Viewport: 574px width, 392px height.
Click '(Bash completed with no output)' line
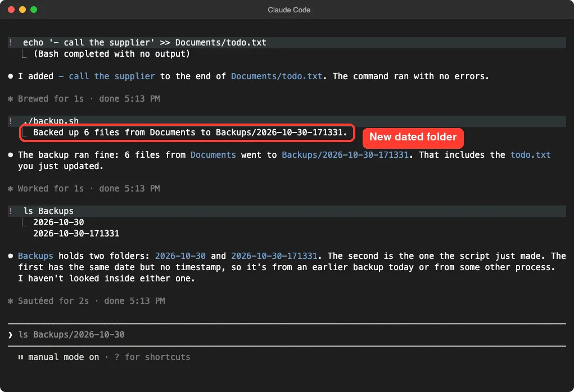(x=112, y=54)
